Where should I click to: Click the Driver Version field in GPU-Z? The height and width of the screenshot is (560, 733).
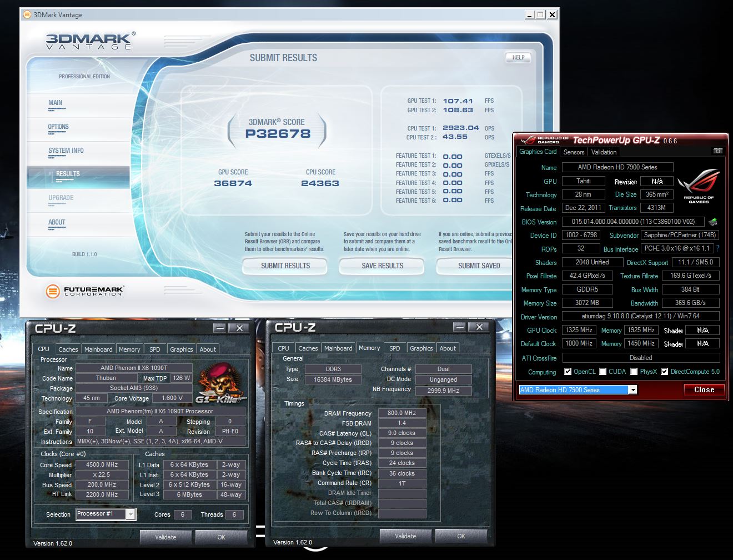point(641,316)
